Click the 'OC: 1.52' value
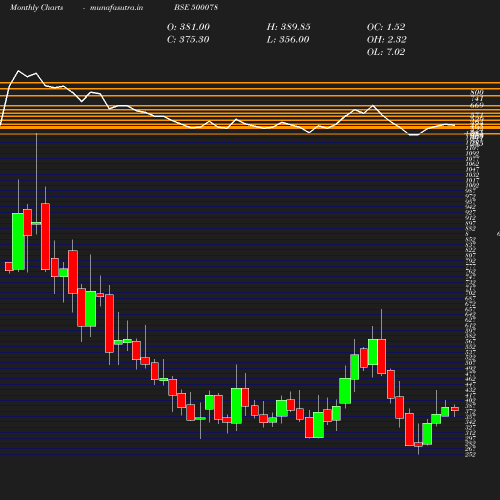Viewport: 500px width, 500px height. (386, 27)
